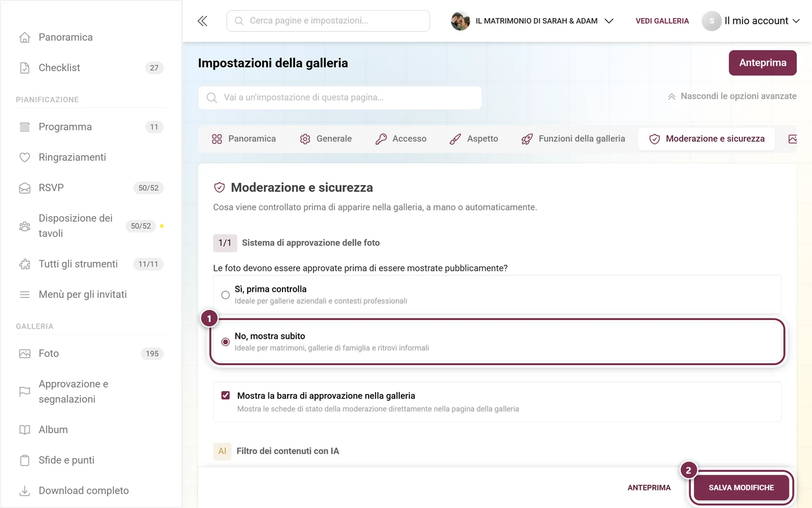Viewport: 812px width, 508px height.
Task: Click the partially visible image tab icon
Action: pos(792,139)
